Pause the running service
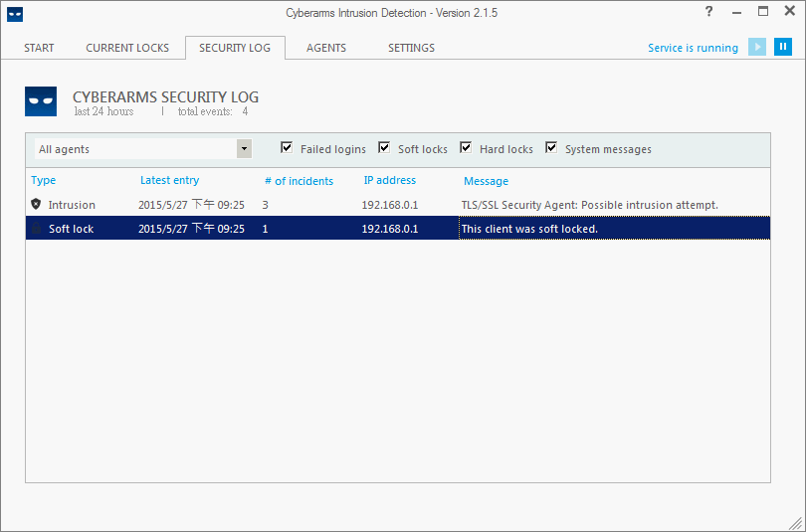 (x=783, y=47)
